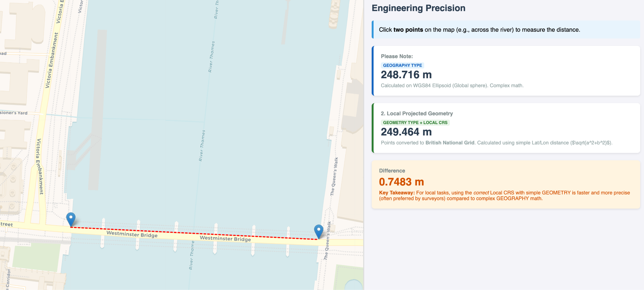Screen dimensions: 644x290
Task: Click the 249.464 m projected distance value
Action: pyautogui.click(x=406, y=132)
